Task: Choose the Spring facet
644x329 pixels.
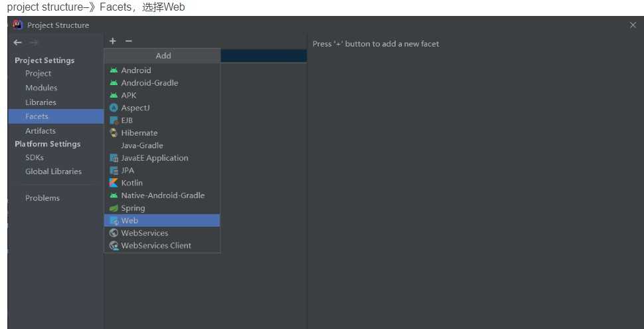Action: (x=162, y=208)
